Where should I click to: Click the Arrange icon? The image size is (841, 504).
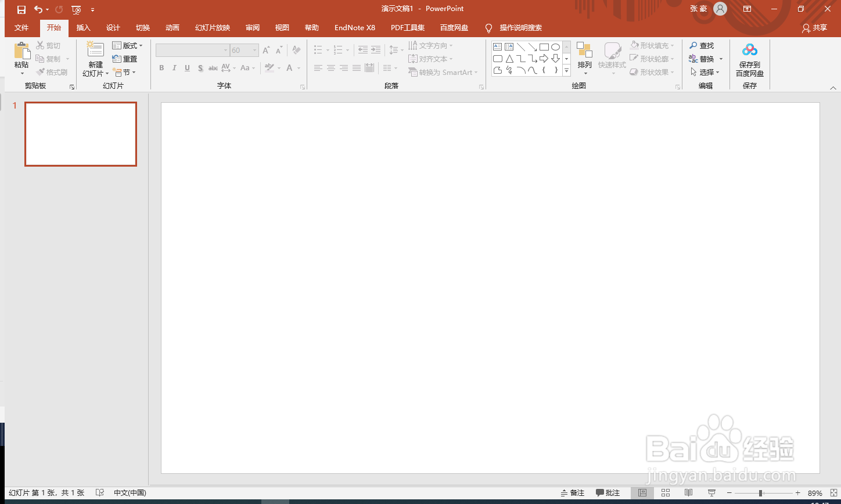click(585, 51)
